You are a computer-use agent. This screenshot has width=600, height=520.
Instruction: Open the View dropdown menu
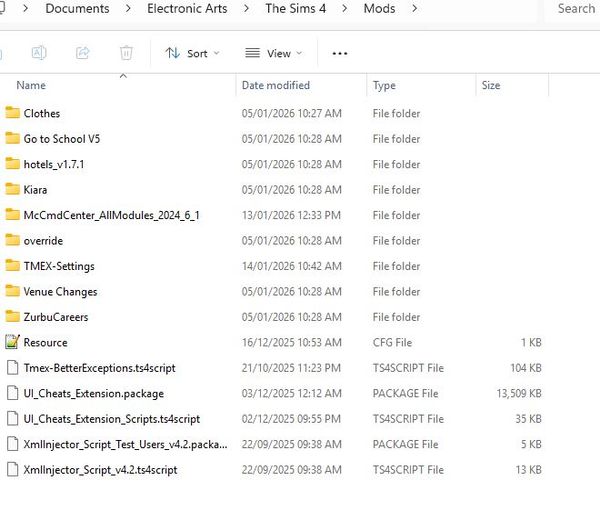point(274,53)
